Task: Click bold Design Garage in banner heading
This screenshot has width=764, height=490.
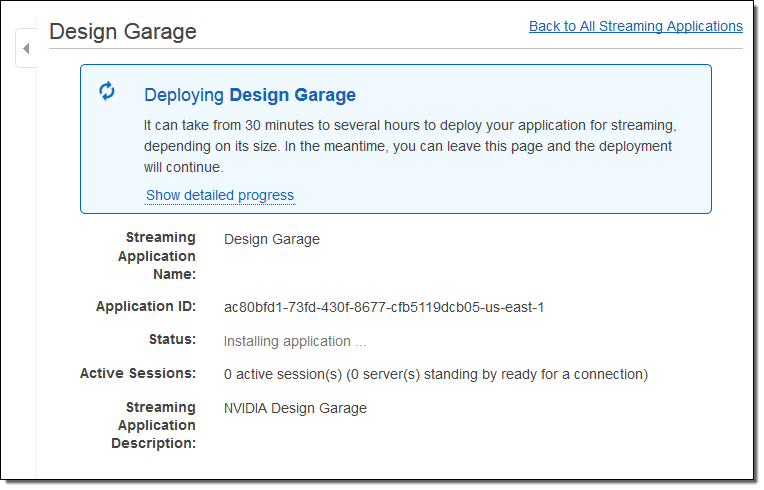Action: (x=292, y=95)
